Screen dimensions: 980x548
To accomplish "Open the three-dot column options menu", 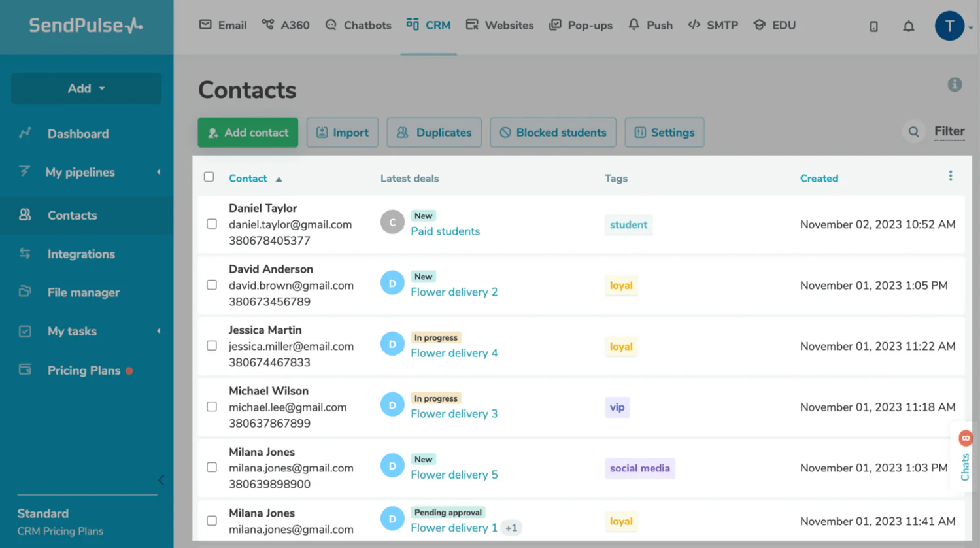I will [x=950, y=176].
